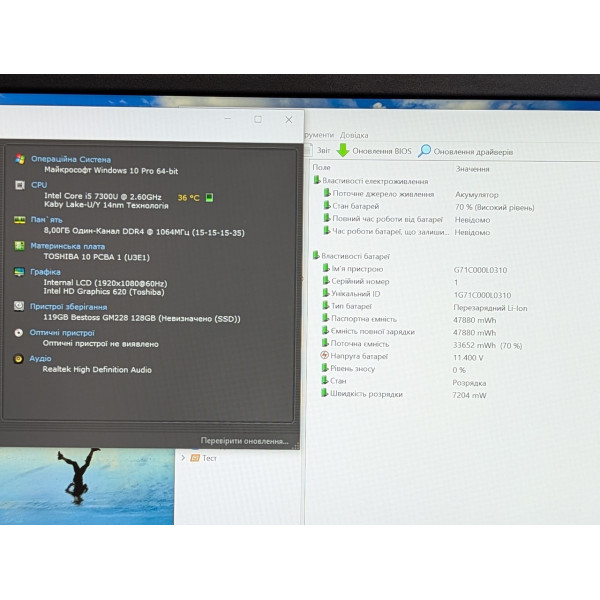Screen dimensions: 600x600
Task: Open the Пам'ять section link
Action: pos(46,220)
